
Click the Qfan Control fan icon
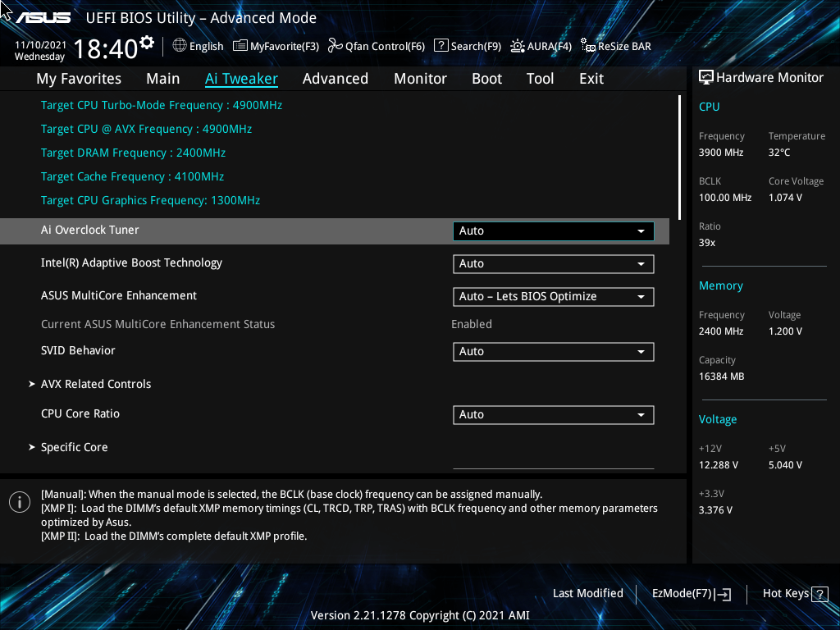336,46
